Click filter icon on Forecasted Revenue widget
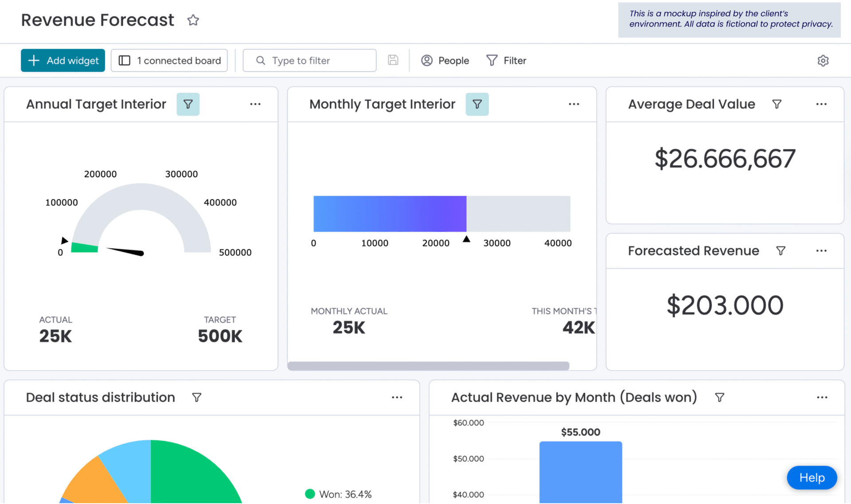 (x=781, y=251)
